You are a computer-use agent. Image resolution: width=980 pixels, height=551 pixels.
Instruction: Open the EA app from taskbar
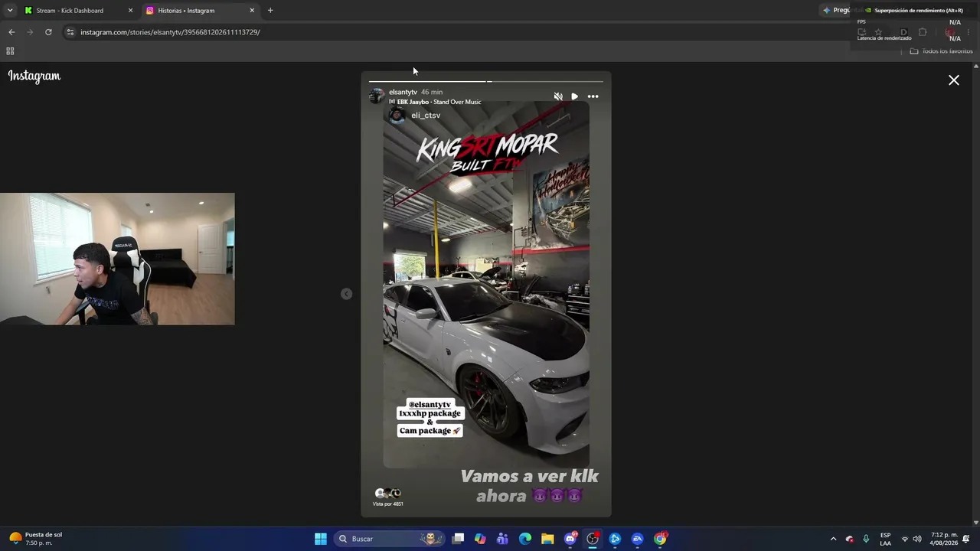tap(637, 539)
